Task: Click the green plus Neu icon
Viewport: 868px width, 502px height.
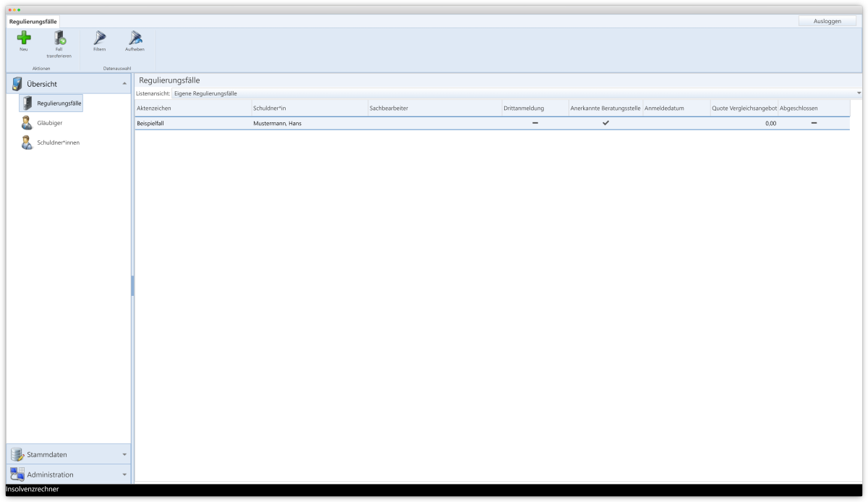Action: point(24,38)
